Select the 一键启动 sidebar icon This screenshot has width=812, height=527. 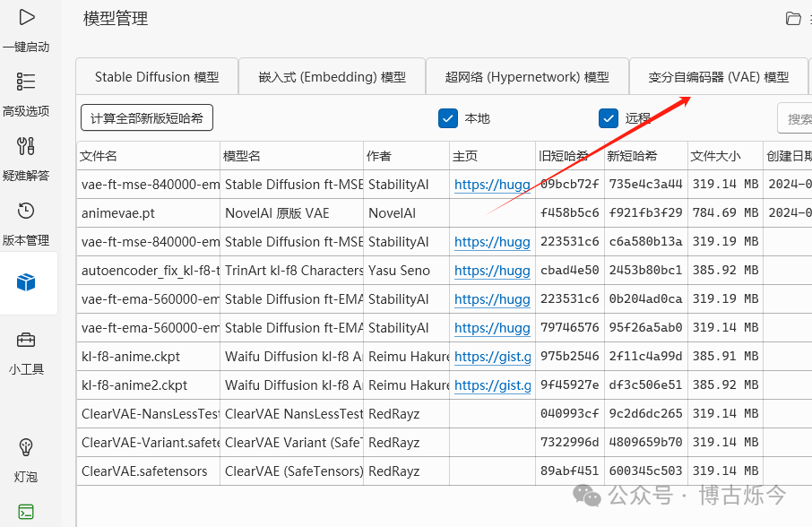click(26, 27)
